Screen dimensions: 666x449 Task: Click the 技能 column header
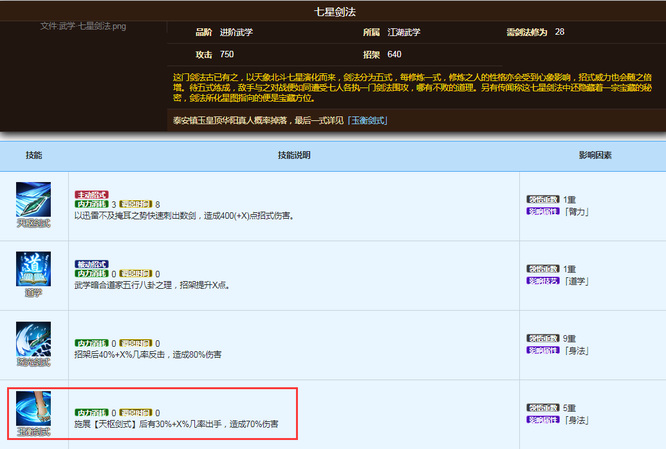34,155
